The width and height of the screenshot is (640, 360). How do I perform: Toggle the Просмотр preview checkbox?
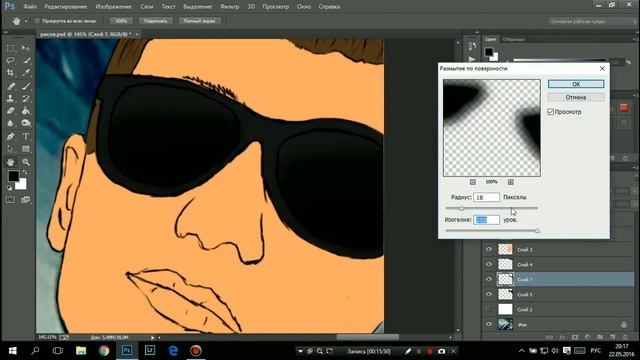pyautogui.click(x=550, y=111)
